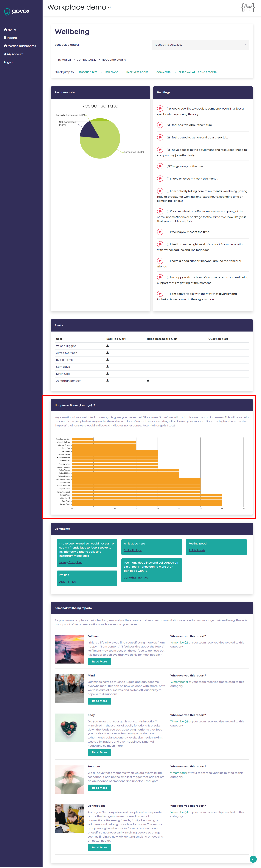Click flag icon for offer from another company
Viewport: 261px width, 868px height.
click(160, 212)
